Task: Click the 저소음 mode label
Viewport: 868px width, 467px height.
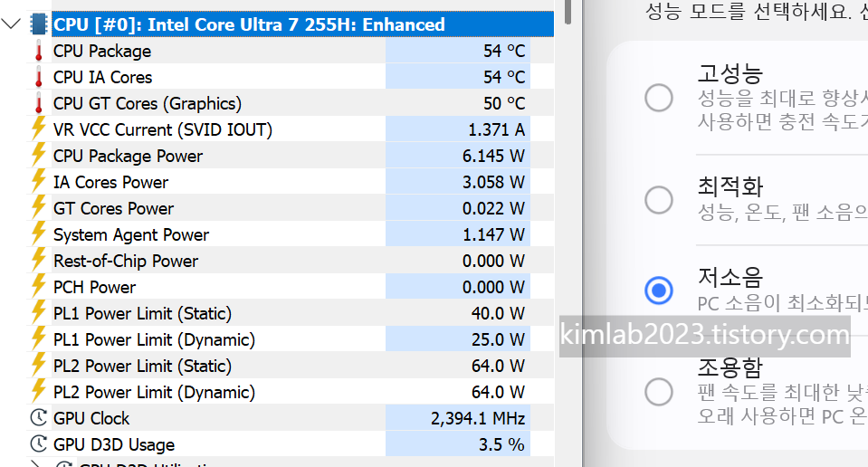Action: click(x=730, y=277)
